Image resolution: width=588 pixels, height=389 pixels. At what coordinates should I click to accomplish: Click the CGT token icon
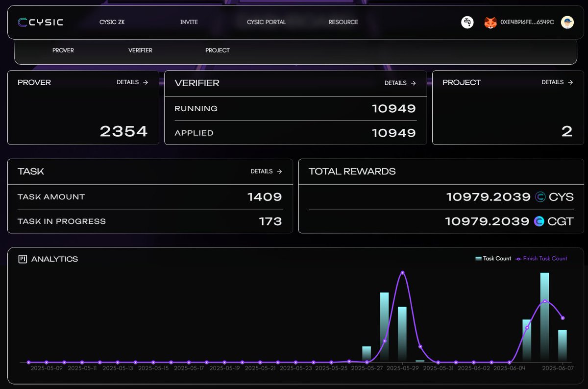tap(539, 221)
